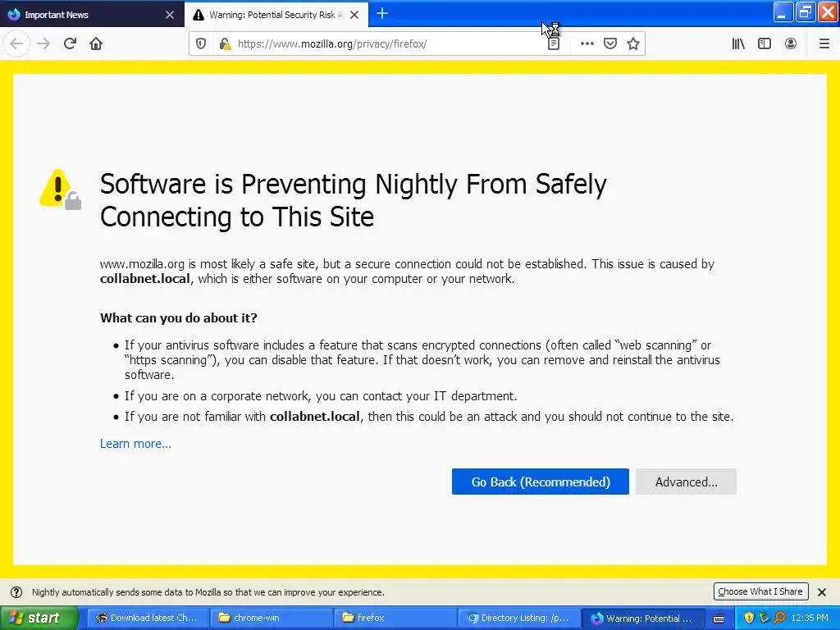
Task: Open the chrome-win folder from the taskbar
Action: [271, 618]
